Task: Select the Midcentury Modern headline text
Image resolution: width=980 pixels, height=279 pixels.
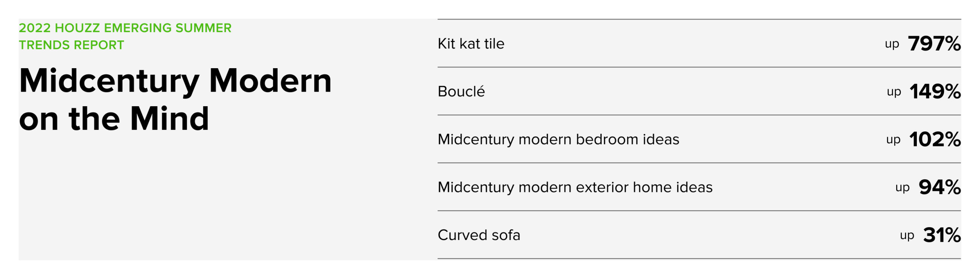Action: [x=175, y=81]
